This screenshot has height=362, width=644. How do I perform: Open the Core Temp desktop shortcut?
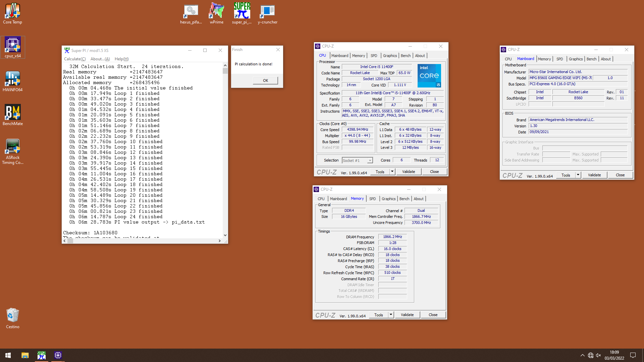click(12, 14)
